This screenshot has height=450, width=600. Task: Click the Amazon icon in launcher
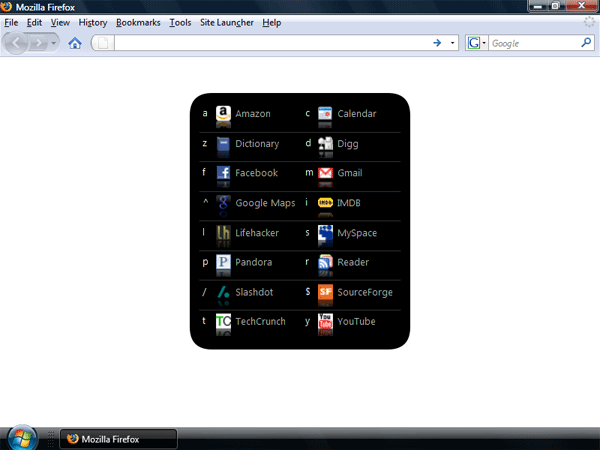click(224, 114)
